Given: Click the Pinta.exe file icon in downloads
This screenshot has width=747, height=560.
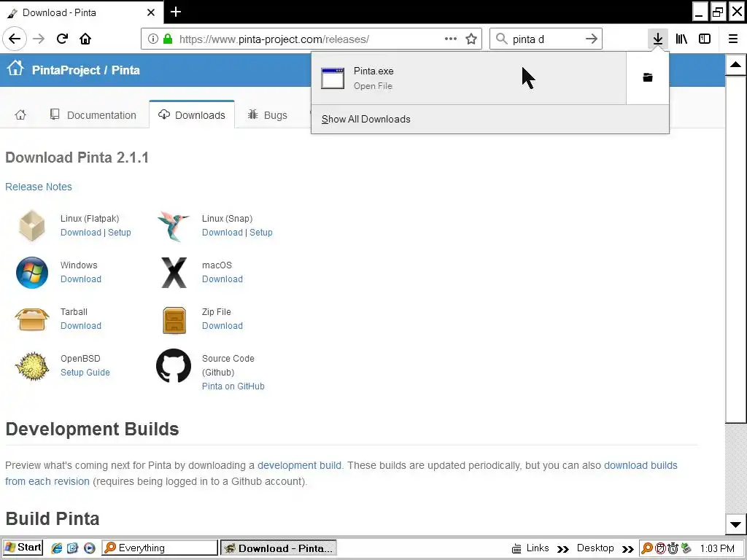Looking at the screenshot, I should [333, 78].
